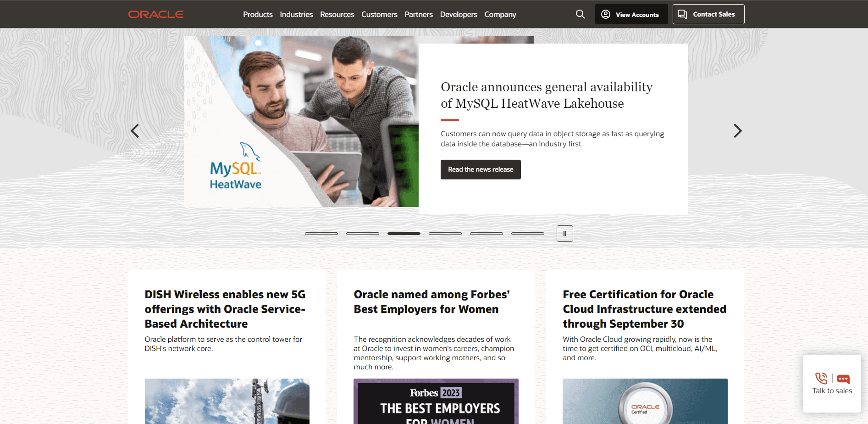Viewport: 868px width, 424px height.
Task: Select the active third carousel slide indicator
Action: coord(404,234)
